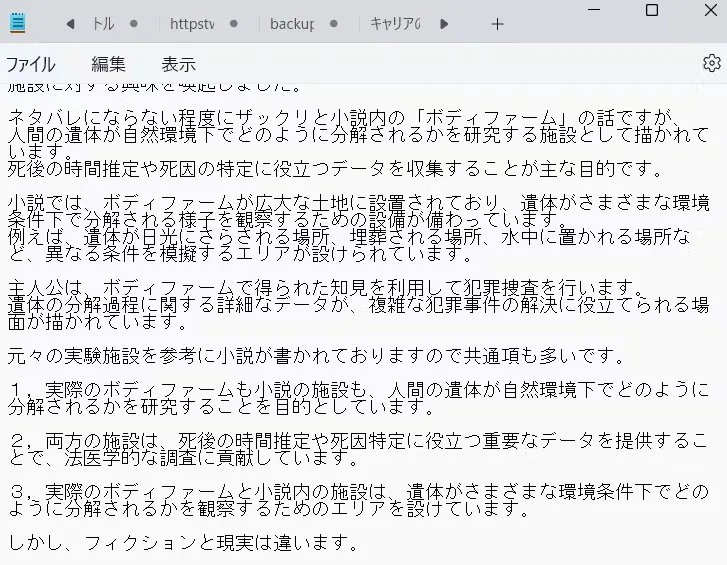The image size is (727, 565).
Task: Add a new tab with plus button
Action: click(497, 24)
